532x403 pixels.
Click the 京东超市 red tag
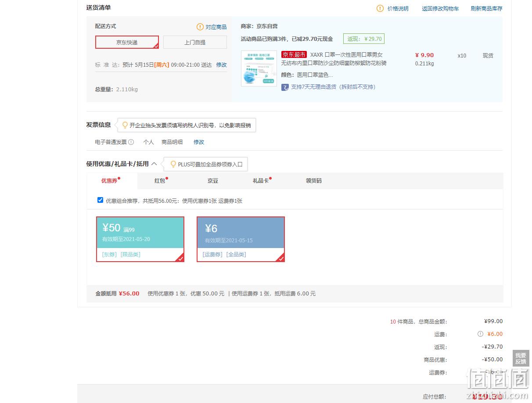[294, 55]
